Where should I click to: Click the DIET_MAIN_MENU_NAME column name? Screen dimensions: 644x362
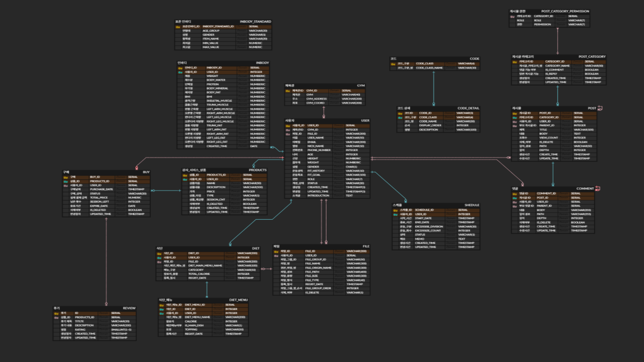[205, 266]
